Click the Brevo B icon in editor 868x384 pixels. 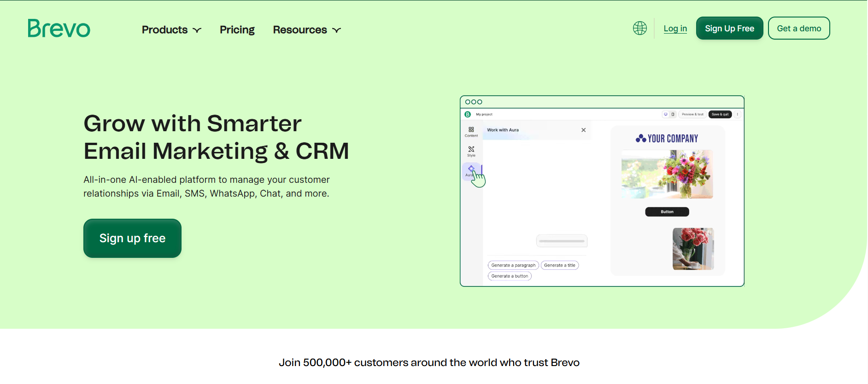pos(468,114)
